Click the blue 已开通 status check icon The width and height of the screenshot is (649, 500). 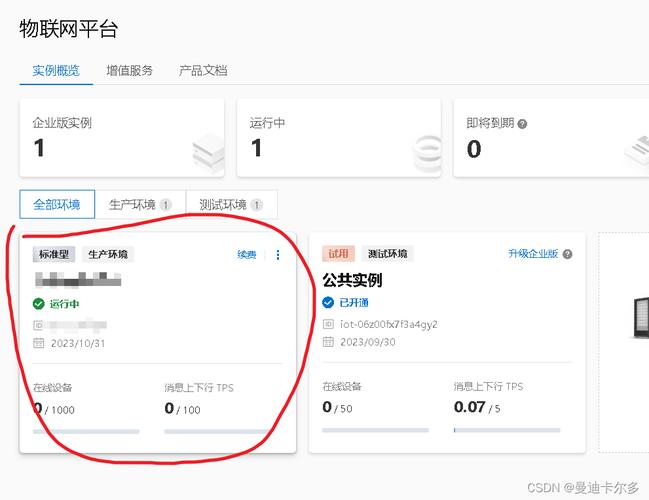(x=328, y=303)
